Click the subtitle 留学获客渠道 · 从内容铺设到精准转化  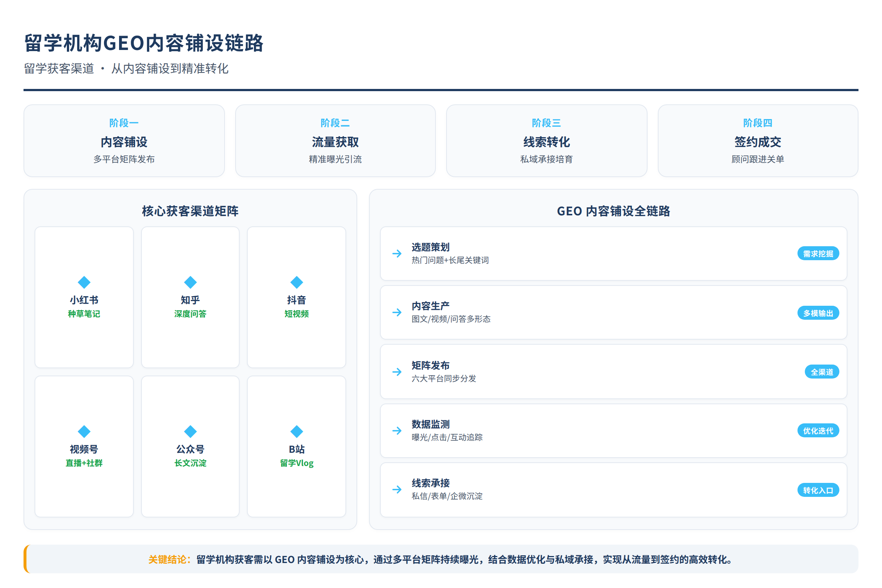[126, 69]
